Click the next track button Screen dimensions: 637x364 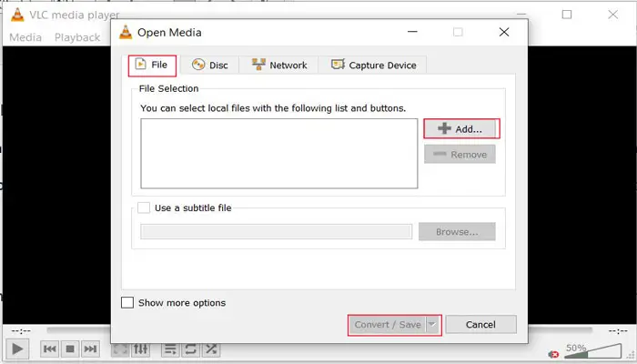[x=90, y=349]
